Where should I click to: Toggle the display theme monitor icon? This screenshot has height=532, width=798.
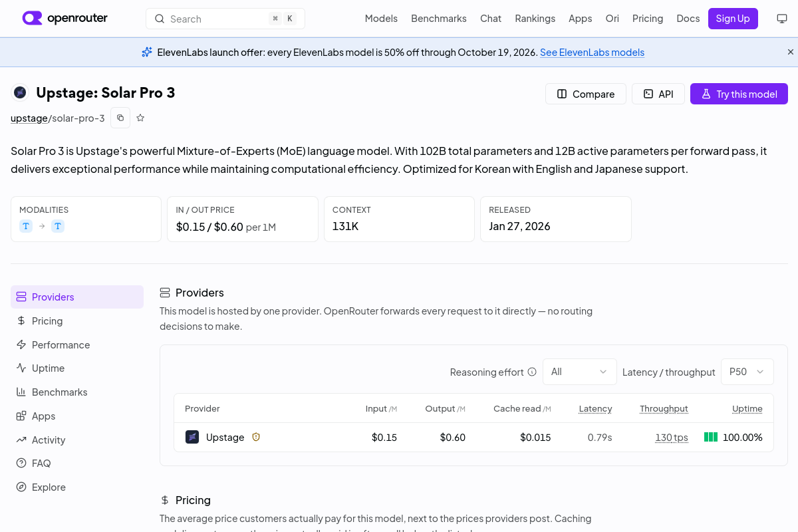click(x=782, y=19)
